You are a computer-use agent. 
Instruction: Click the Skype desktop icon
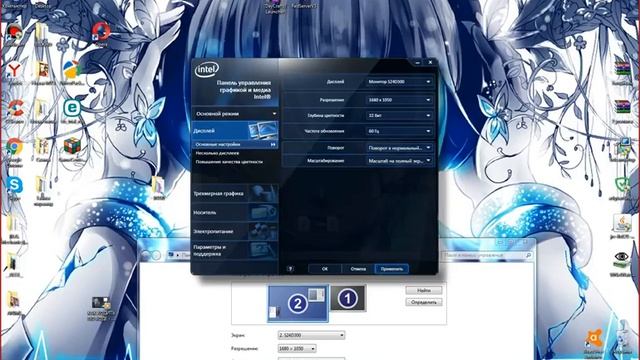(14, 185)
